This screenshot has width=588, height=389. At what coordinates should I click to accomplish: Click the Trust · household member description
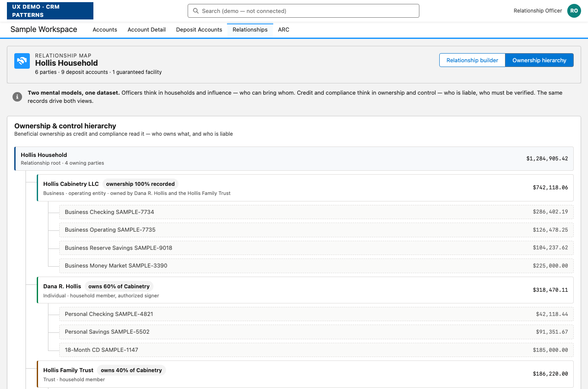(x=74, y=379)
